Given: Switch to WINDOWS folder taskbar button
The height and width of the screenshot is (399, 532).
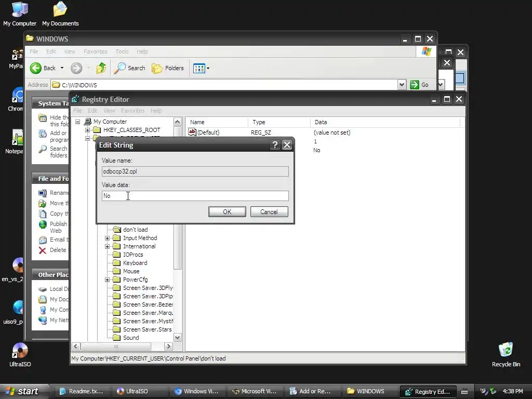Looking at the screenshot, I should 369,392.
